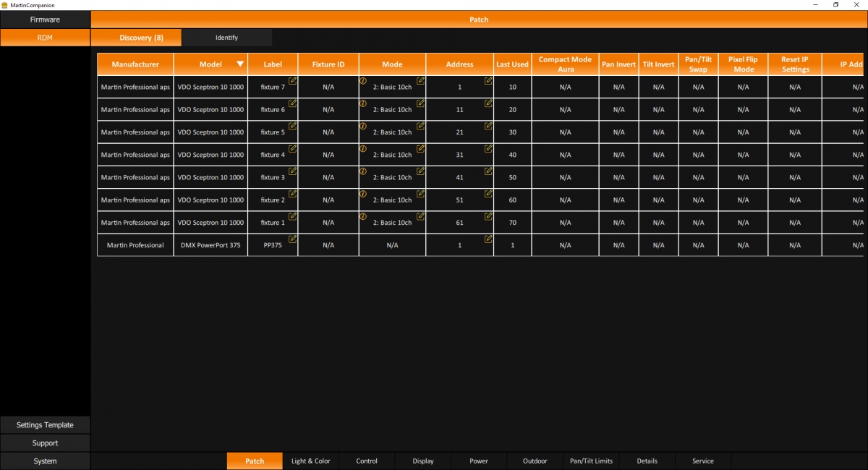Select the Patch bottom tab

[x=255, y=461]
